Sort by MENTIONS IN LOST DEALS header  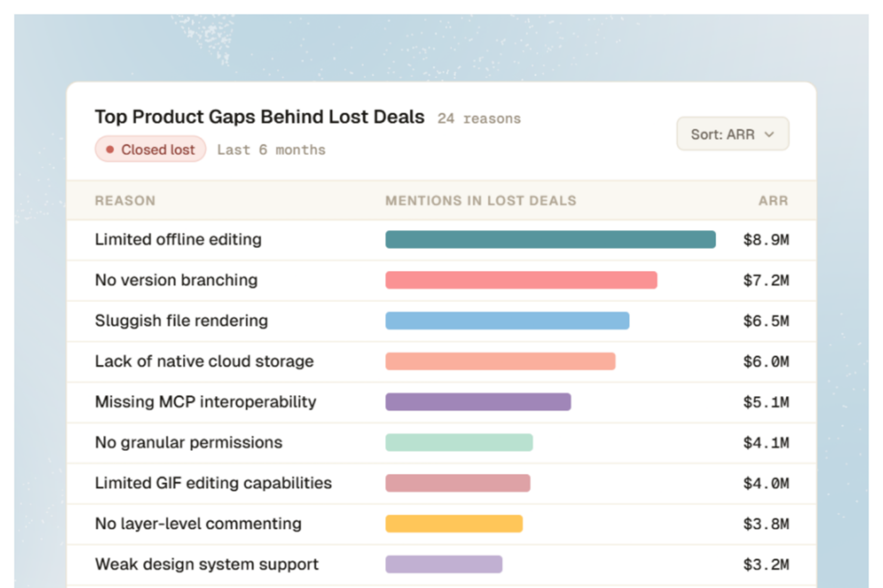pyautogui.click(x=481, y=201)
